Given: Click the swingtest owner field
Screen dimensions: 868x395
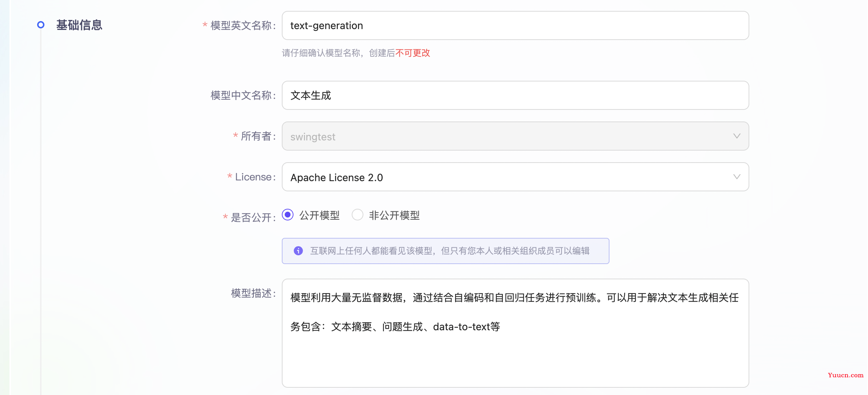Looking at the screenshot, I should [516, 136].
